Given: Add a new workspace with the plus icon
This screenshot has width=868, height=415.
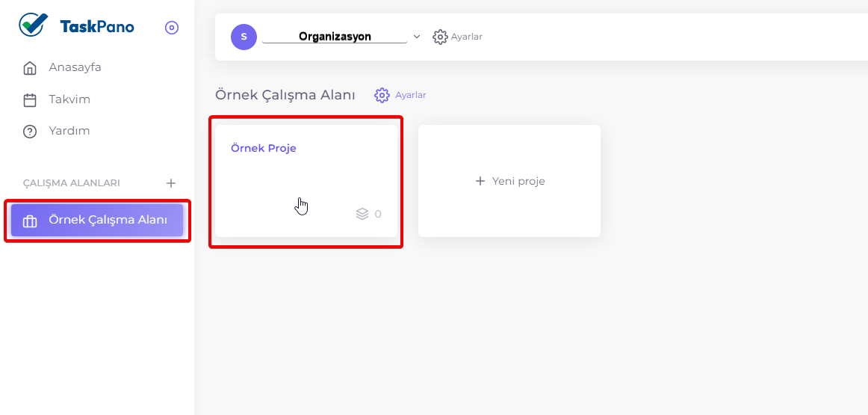Looking at the screenshot, I should click(171, 183).
